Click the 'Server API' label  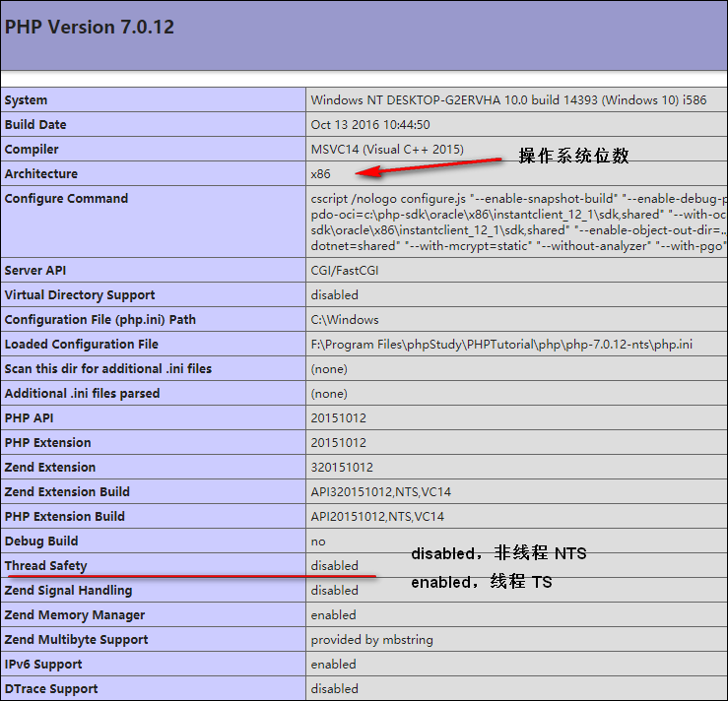[x=35, y=271]
